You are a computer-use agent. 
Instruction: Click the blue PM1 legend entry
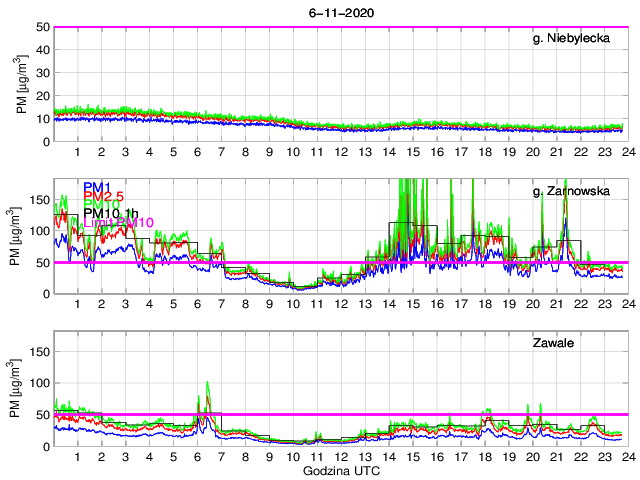[x=97, y=187]
